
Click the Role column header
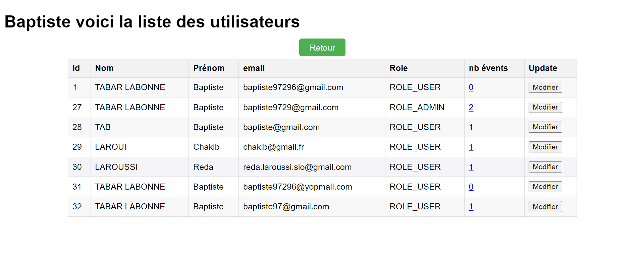[x=398, y=68]
